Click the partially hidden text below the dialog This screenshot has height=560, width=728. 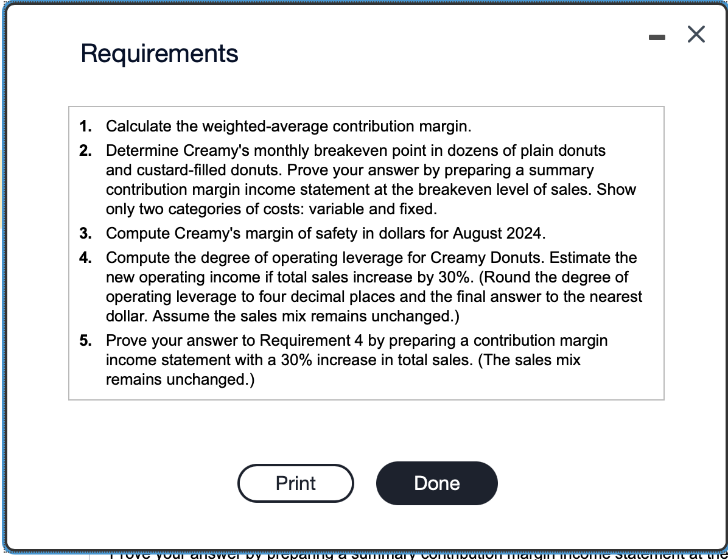pos(365,555)
